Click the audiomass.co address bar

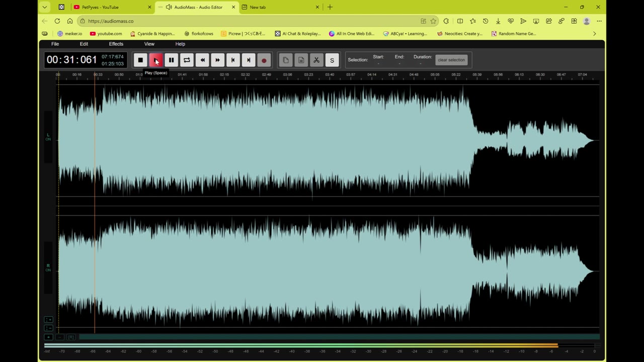click(x=257, y=21)
